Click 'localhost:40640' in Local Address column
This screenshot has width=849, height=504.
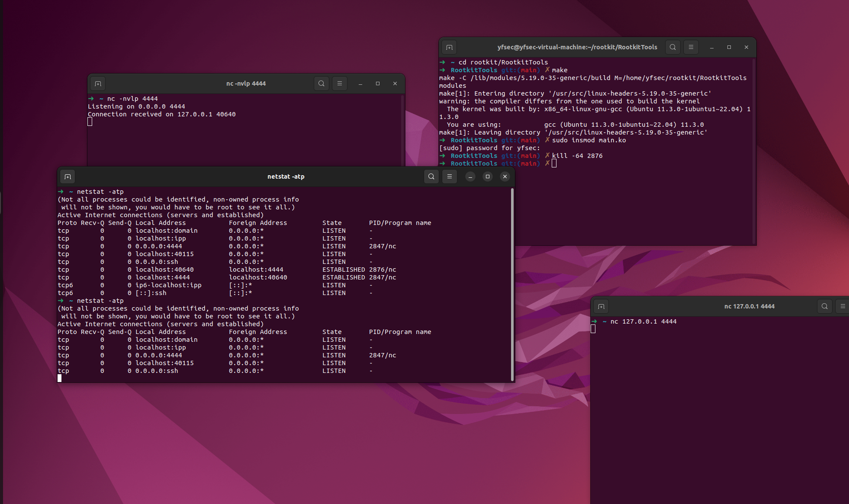[x=164, y=270]
